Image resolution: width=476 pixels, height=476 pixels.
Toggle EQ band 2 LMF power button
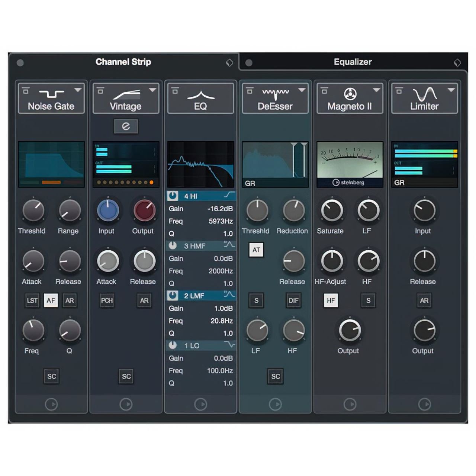click(x=173, y=295)
